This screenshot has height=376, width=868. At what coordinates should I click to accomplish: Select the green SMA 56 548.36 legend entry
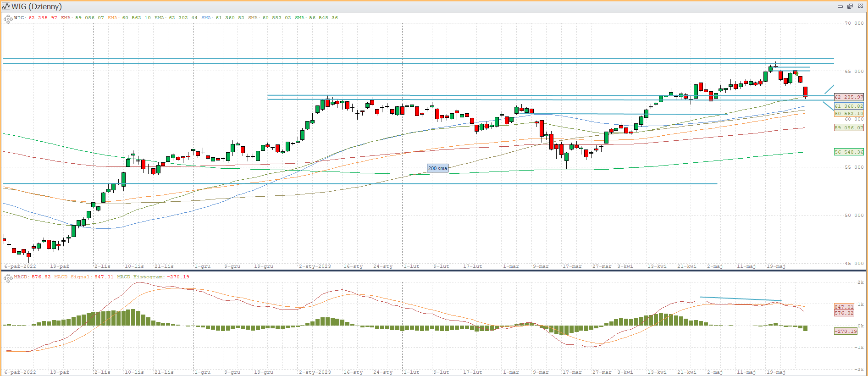click(x=316, y=18)
